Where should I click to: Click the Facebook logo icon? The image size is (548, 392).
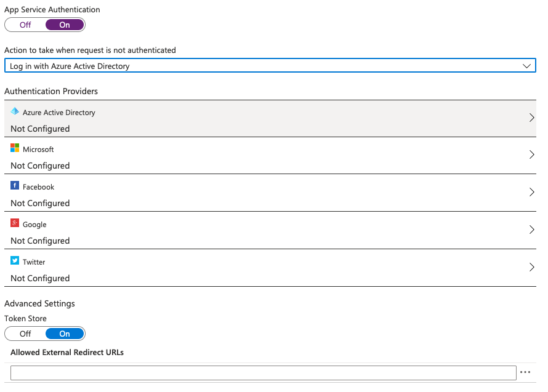tap(15, 186)
